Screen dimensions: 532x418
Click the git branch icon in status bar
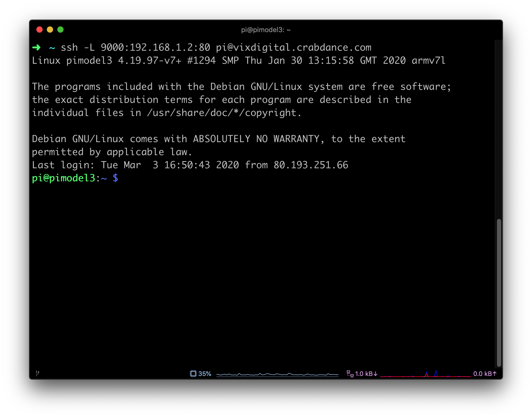38,373
